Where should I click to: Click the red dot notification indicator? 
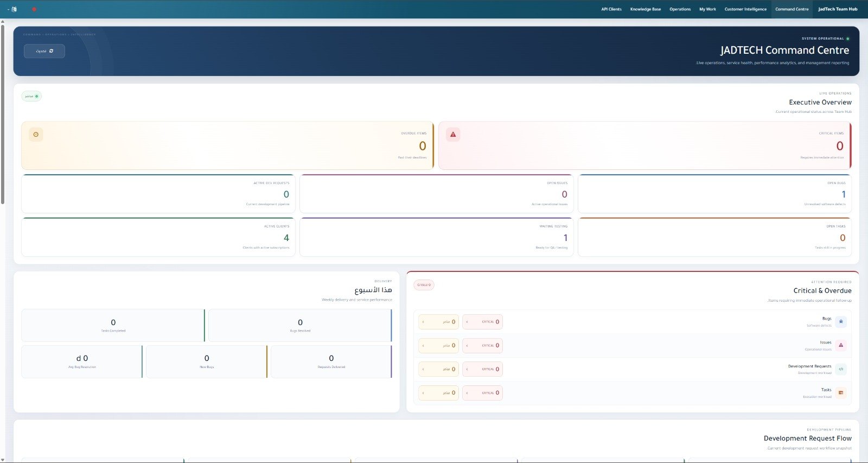tap(34, 9)
